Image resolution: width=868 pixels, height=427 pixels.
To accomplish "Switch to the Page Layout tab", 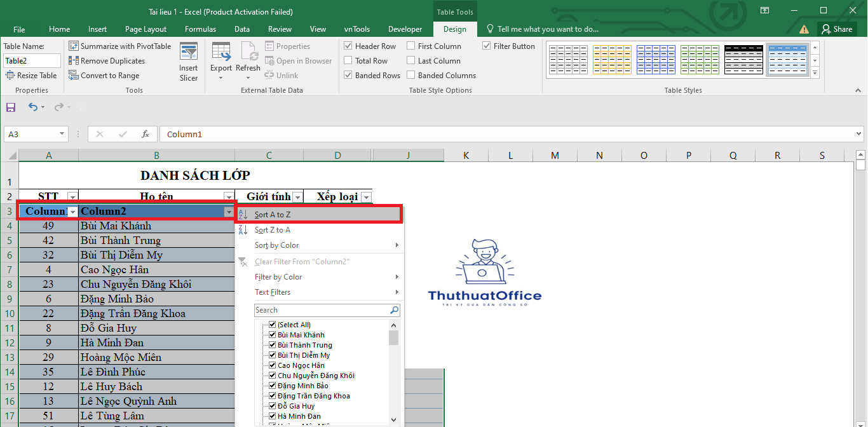I will [146, 29].
